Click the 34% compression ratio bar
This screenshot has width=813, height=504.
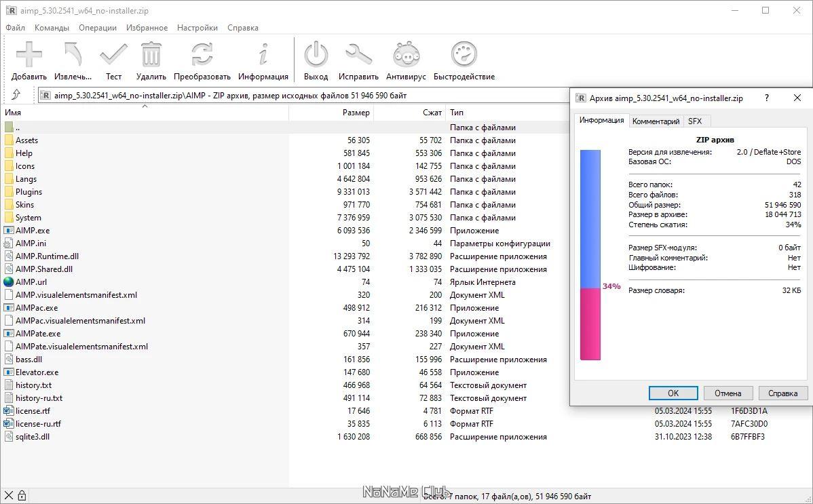point(590,254)
